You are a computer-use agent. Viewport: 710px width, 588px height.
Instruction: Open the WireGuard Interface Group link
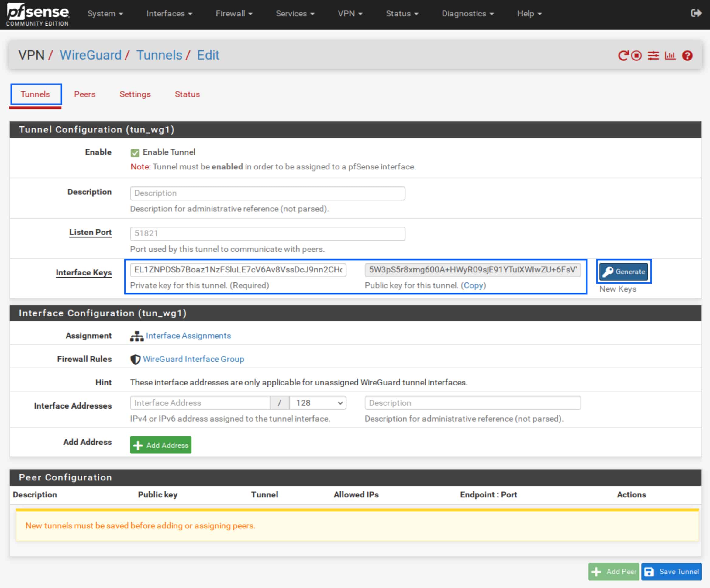click(193, 359)
